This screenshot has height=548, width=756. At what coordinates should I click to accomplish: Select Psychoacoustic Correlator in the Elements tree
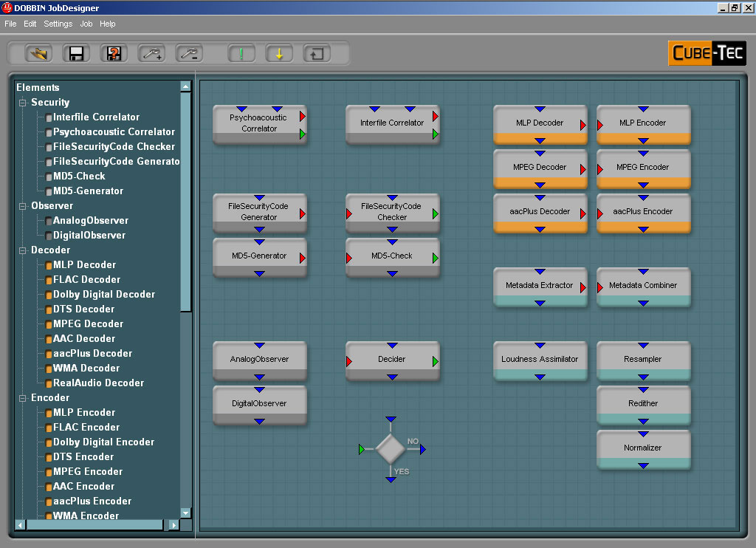(x=114, y=132)
